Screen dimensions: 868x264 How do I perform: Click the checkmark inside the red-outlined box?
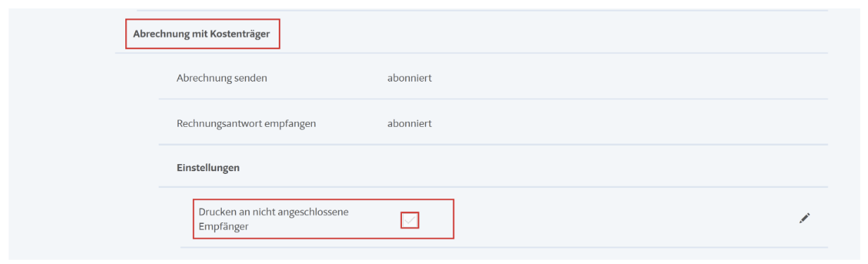pos(410,220)
